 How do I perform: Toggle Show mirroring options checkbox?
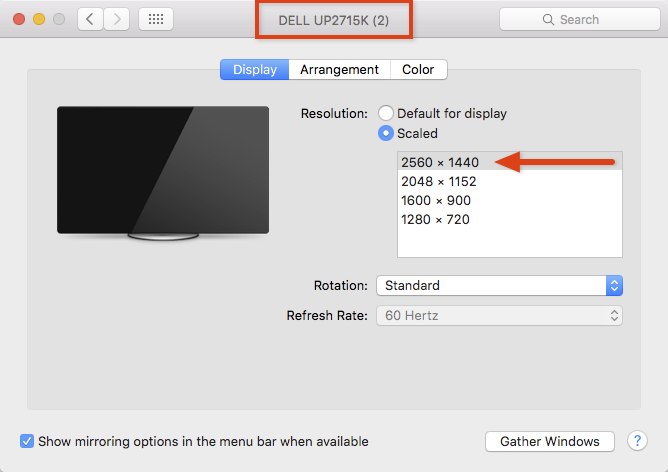click(x=27, y=441)
